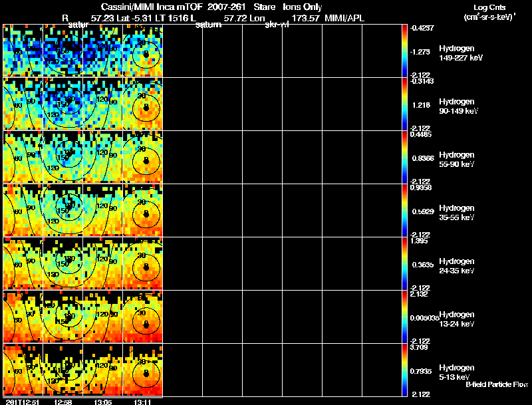
Task: Click the Hydrogen 5-13 keV color bar
Action: point(405,370)
